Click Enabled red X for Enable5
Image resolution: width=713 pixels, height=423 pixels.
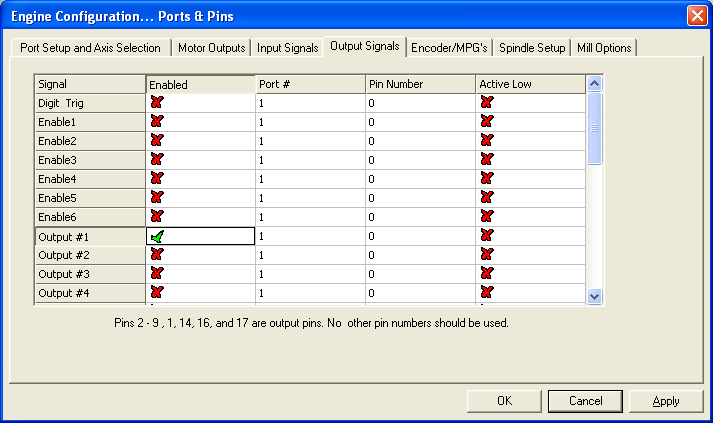pyautogui.click(x=157, y=198)
